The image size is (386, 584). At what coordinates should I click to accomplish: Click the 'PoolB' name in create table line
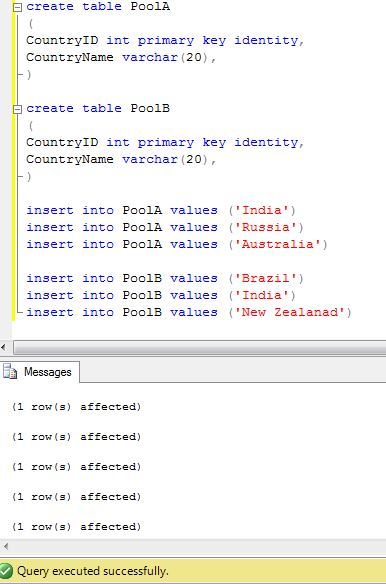(x=150, y=108)
